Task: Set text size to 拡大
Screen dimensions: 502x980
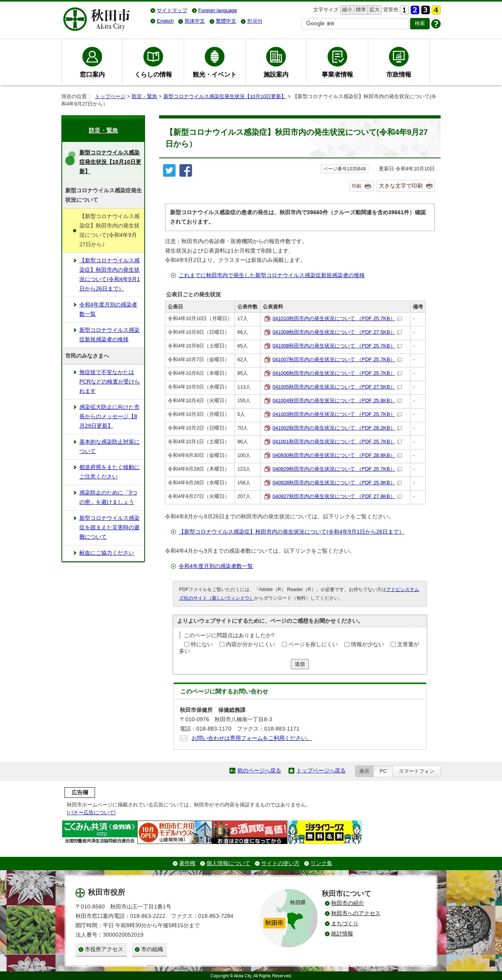Action: point(375,10)
